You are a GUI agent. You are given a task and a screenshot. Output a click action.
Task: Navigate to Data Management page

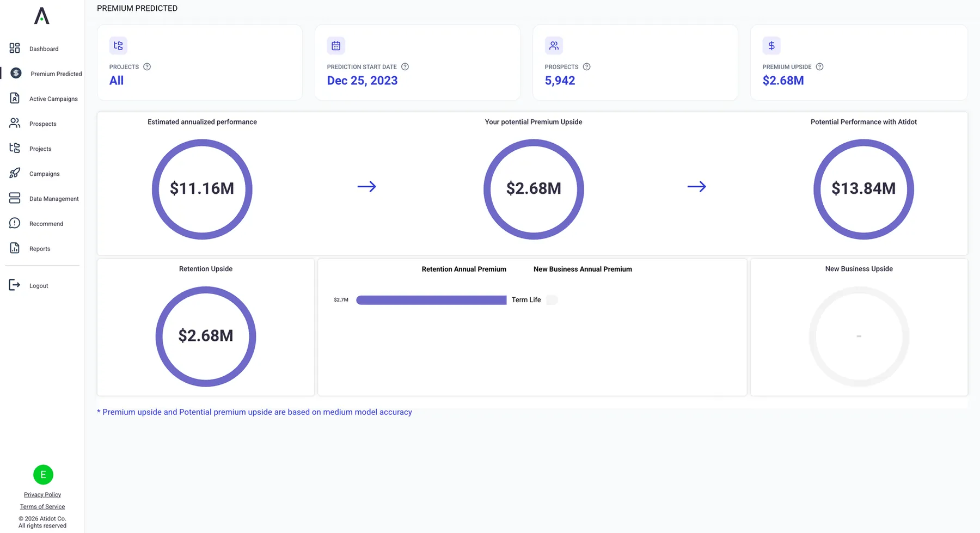54,199
